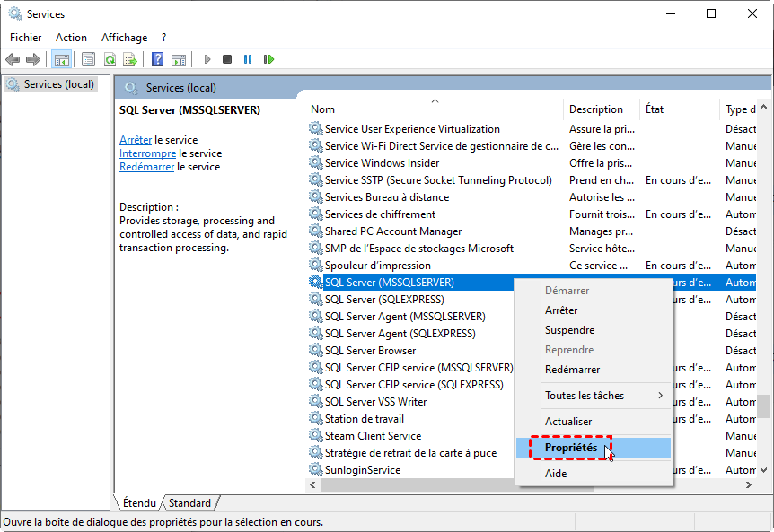Open the Action menu
Screen dimensions: 774x532
point(71,38)
